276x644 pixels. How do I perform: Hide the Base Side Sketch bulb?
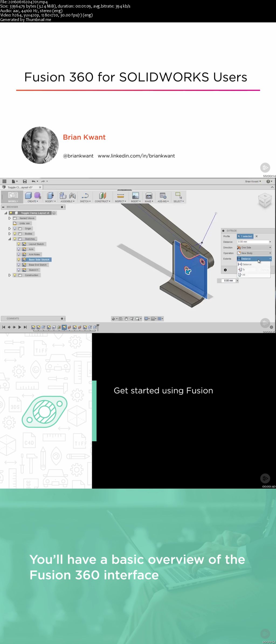[x=19, y=260]
